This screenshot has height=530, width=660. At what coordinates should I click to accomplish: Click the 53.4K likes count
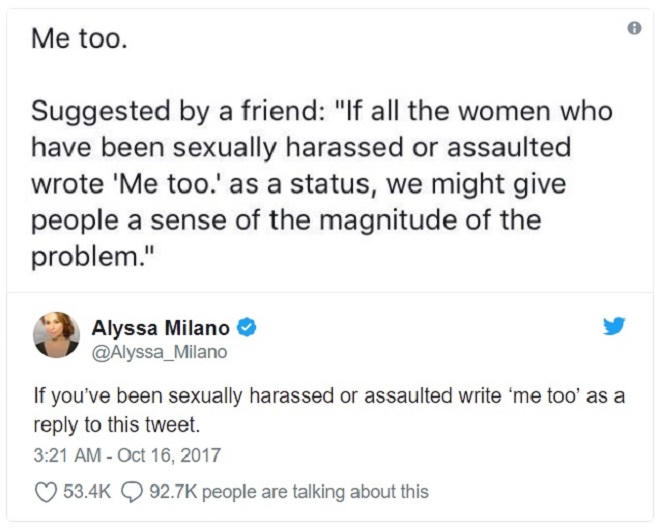(83, 491)
